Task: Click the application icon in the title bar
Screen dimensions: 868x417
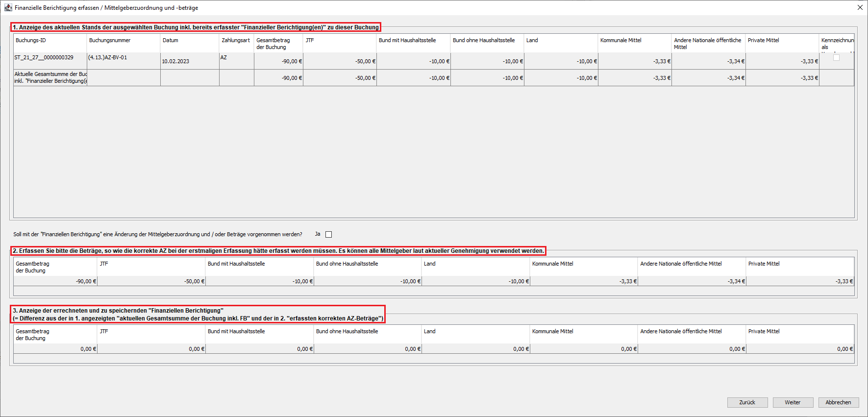Action: pyautogui.click(x=8, y=8)
